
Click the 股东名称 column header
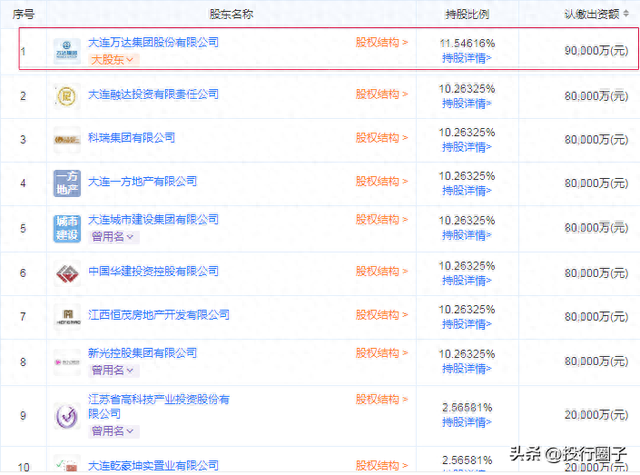click(x=231, y=14)
